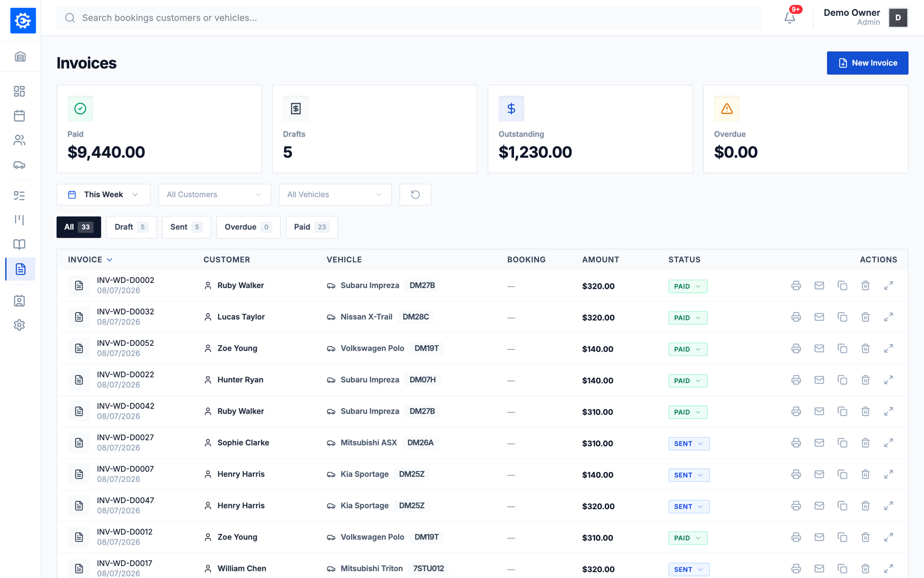Open the app logo gear icon
This screenshot has height=578, width=924.
click(x=23, y=21)
